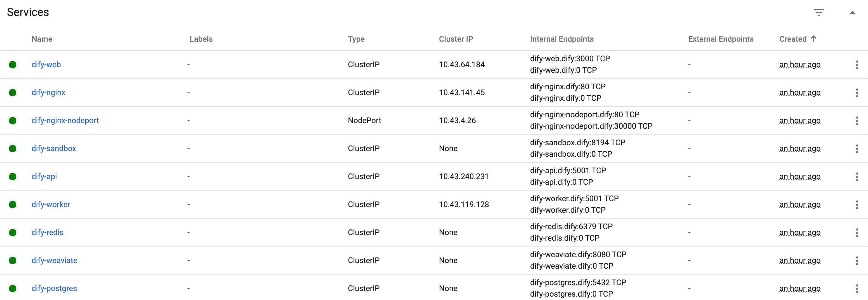This screenshot has width=868, height=300.
Task: Click the Type column header
Action: click(x=356, y=39)
